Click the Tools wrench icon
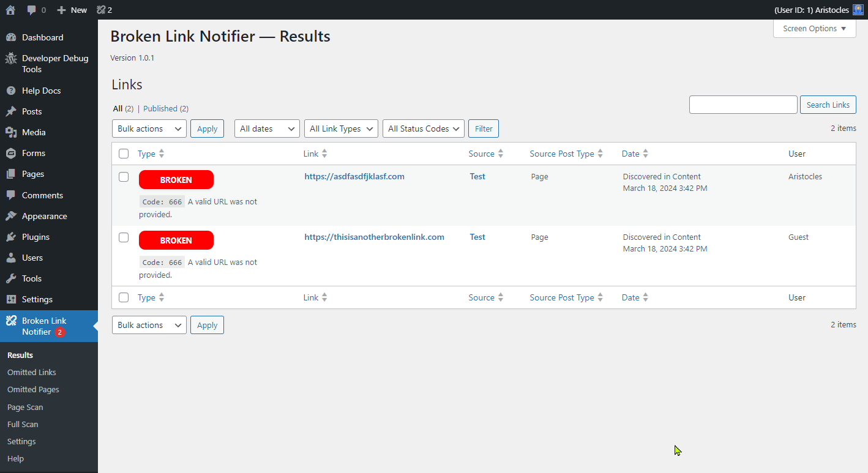This screenshot has width=868, height=473. click(x=13, y=278)
